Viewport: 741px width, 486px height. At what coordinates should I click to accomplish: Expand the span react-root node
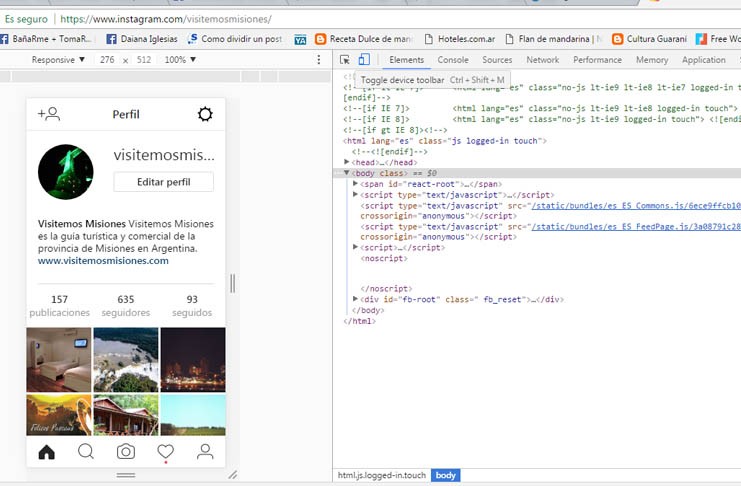point(355,184)
